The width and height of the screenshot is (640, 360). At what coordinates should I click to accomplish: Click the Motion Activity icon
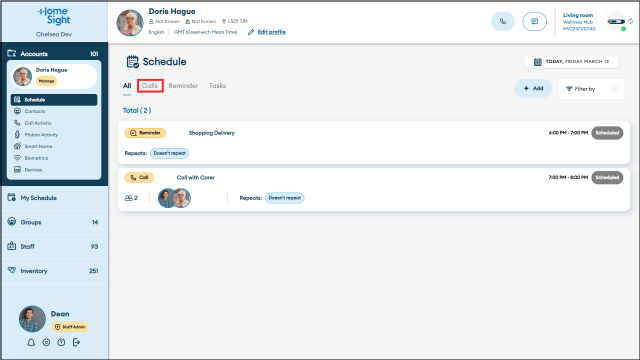pyautogui.click(x=17, y=134)
